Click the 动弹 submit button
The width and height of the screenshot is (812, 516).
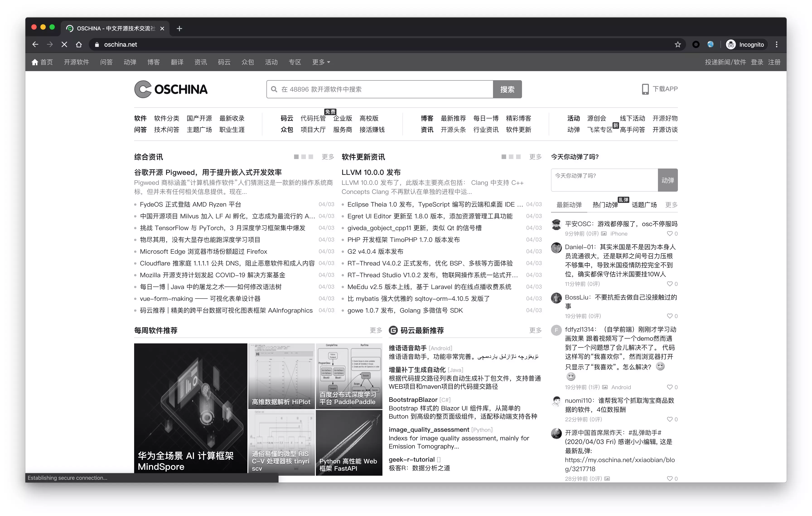pos(668,180)
